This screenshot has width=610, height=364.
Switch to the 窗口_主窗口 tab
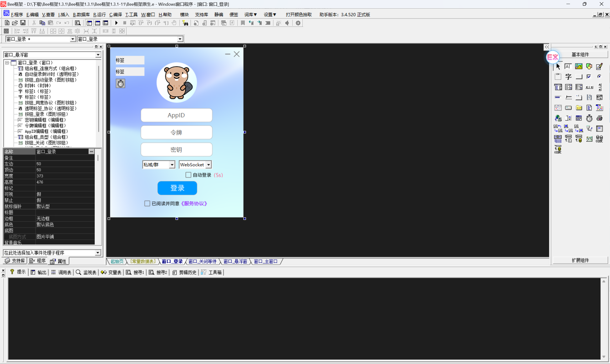point(266,262)
